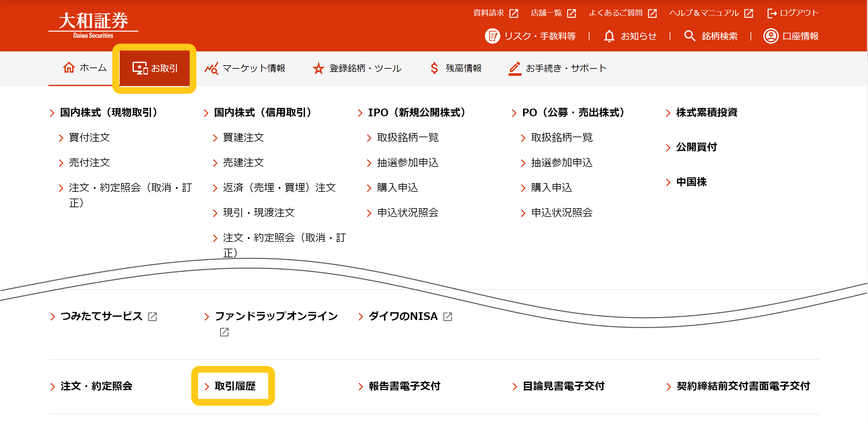
Task: Click external-link icon next to ダイワのNISA
Action: pyautogui.click(x=448, y=316)
